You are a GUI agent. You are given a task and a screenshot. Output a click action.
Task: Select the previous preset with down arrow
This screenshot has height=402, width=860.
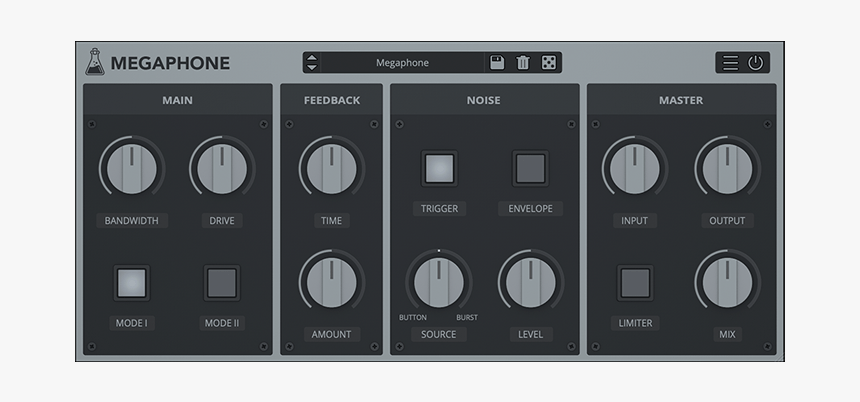(312, 68)
